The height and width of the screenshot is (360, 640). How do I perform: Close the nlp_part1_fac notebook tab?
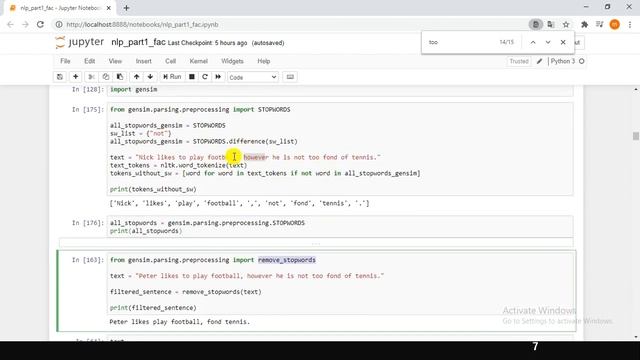coord(109,8)
